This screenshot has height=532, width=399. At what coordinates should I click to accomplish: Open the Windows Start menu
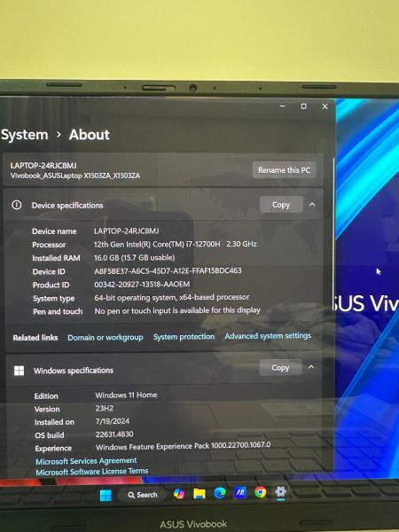tap(106, 496)
